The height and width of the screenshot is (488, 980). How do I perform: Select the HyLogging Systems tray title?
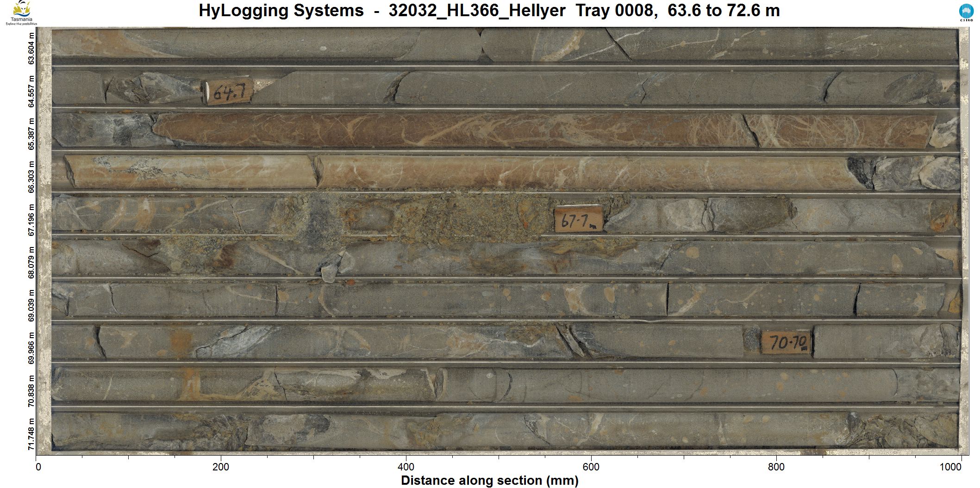tap(489, 10)
